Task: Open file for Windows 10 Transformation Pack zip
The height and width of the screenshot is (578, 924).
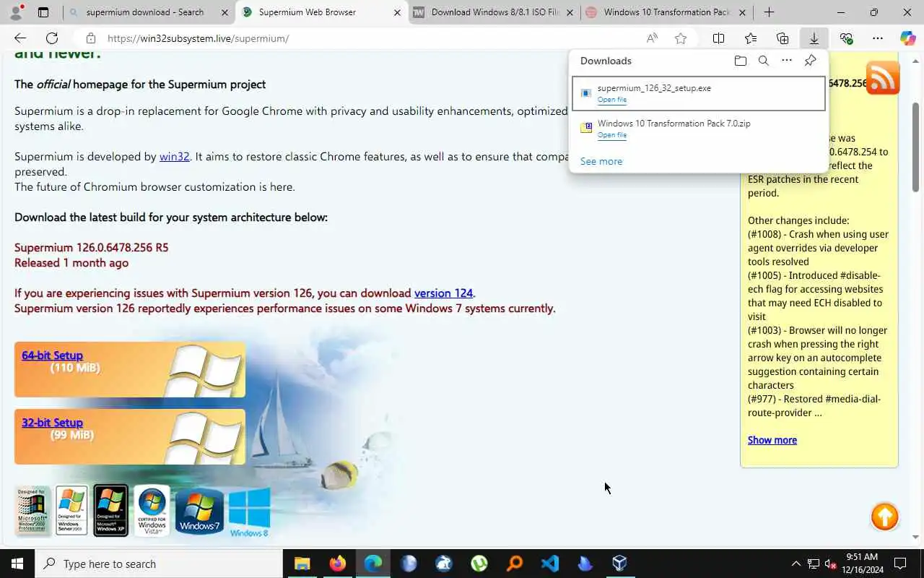Action: [x=611, y=135]
